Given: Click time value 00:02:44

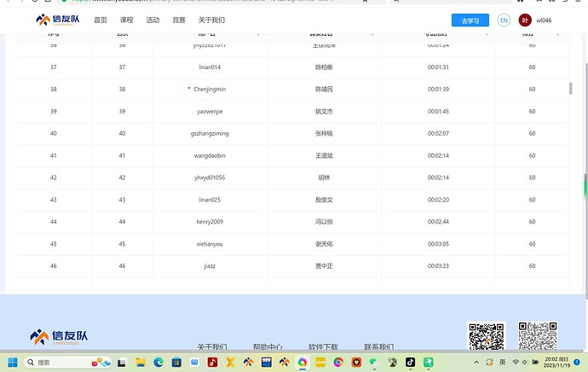Looking at the screenshot, I should click(x=438, y=222).
